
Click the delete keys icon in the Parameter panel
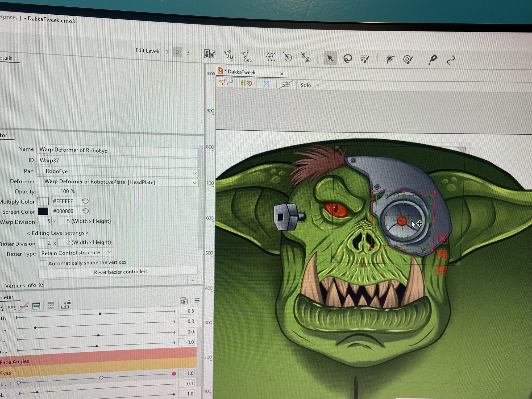[24, 306]
